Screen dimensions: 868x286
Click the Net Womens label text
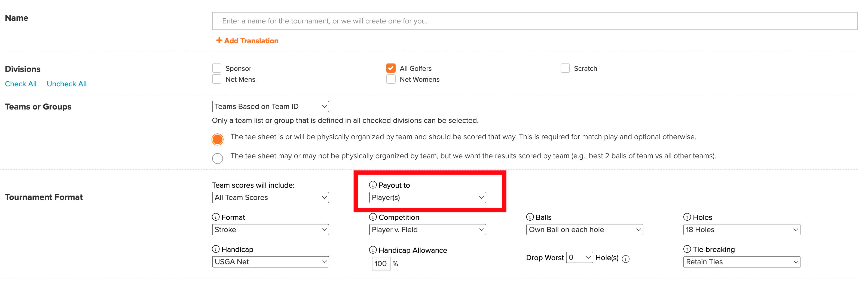pyautogui.click(x=420, y=80)
